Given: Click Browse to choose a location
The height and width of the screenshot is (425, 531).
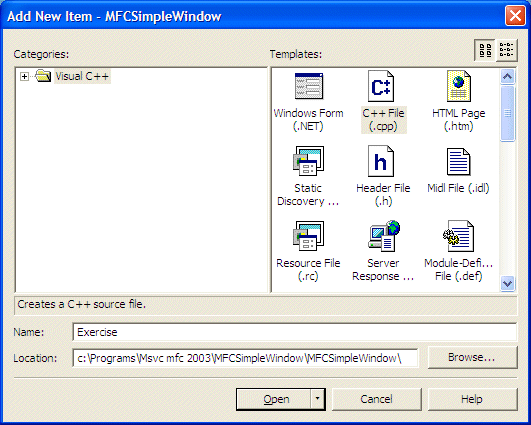Looking at the screenshot, I should click(472, 357).
